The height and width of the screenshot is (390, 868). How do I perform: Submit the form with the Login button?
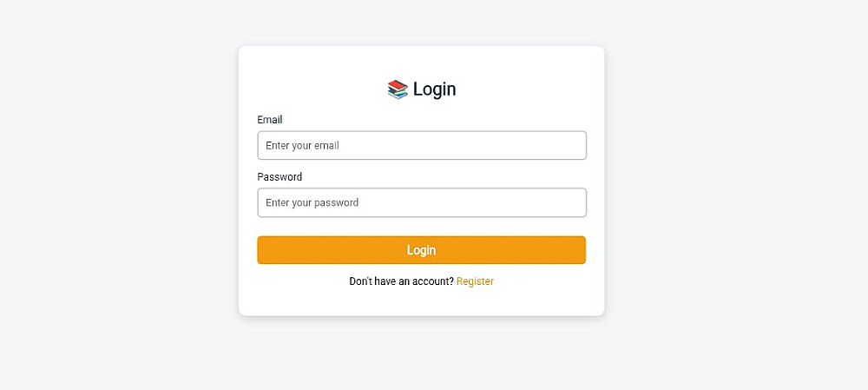pyautogui.click(x=422, y=250)
